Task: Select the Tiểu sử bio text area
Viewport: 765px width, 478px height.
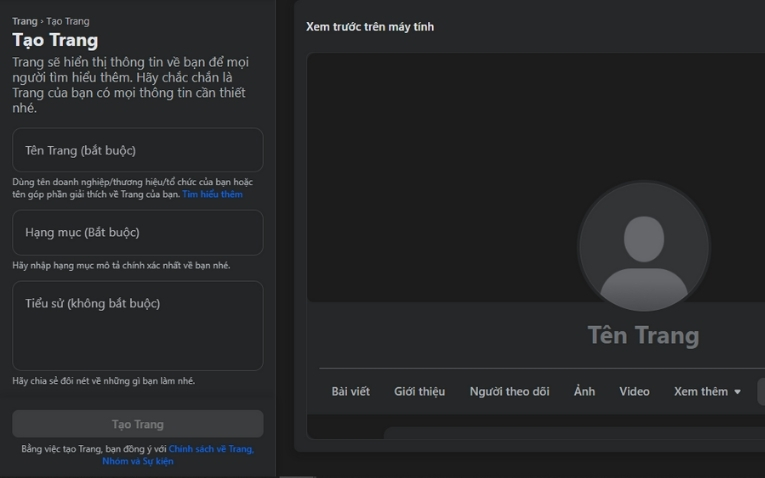Action: pos(137,325)
